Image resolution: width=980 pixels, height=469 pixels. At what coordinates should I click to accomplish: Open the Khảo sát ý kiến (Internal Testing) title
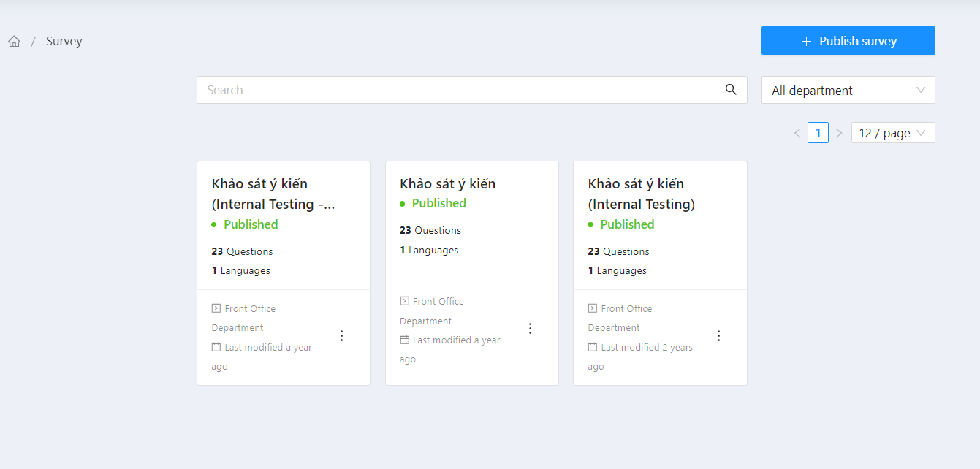[641, 194]
